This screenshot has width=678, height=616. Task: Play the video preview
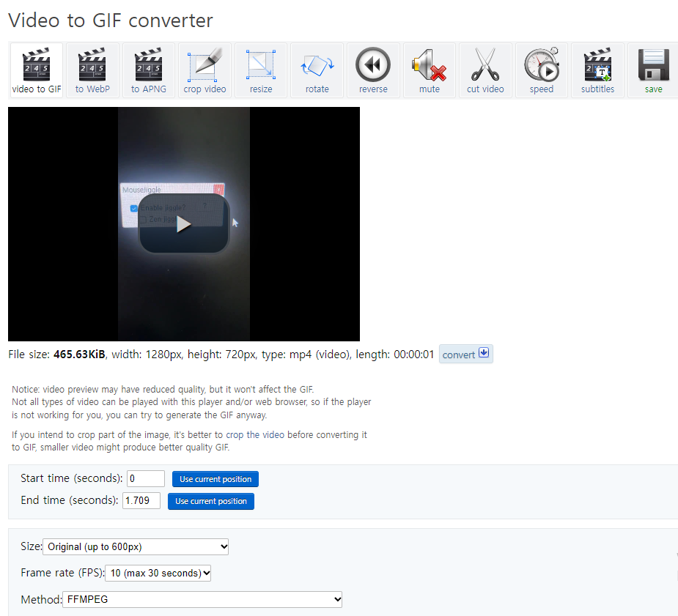[x=184, y=223]
